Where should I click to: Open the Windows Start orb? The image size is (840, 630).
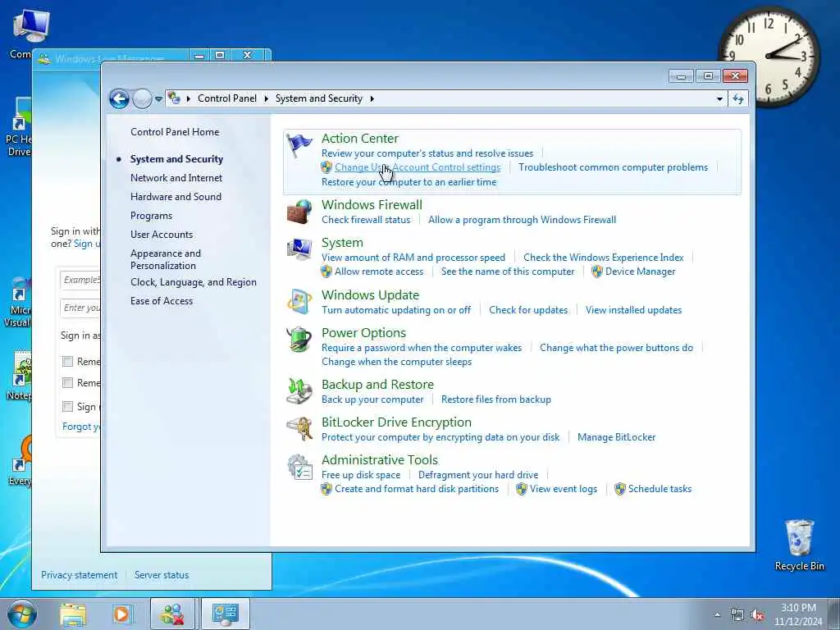pyautogui.click(x=22, y=614)
